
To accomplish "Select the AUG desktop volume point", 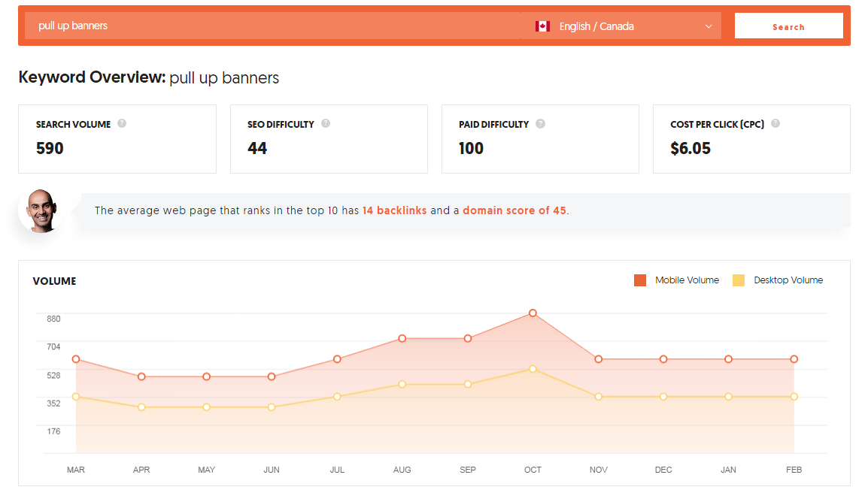I will click(x=402, y=384).
